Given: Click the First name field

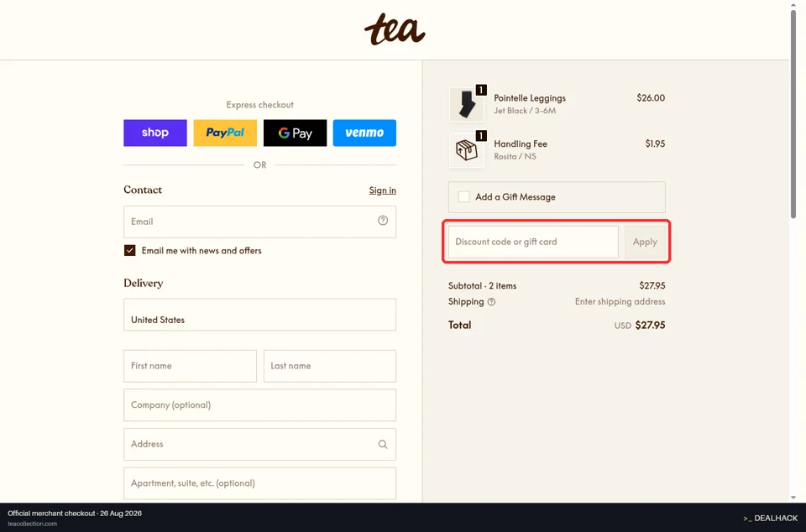Looking at the screenshot, I should [191, 366].
